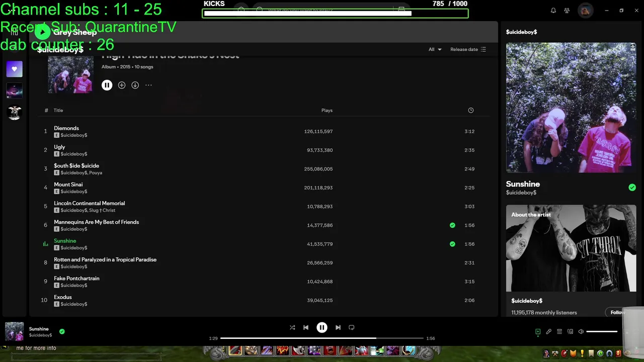Open Liked Songs heart playlist in sidebar

[14, 69]
